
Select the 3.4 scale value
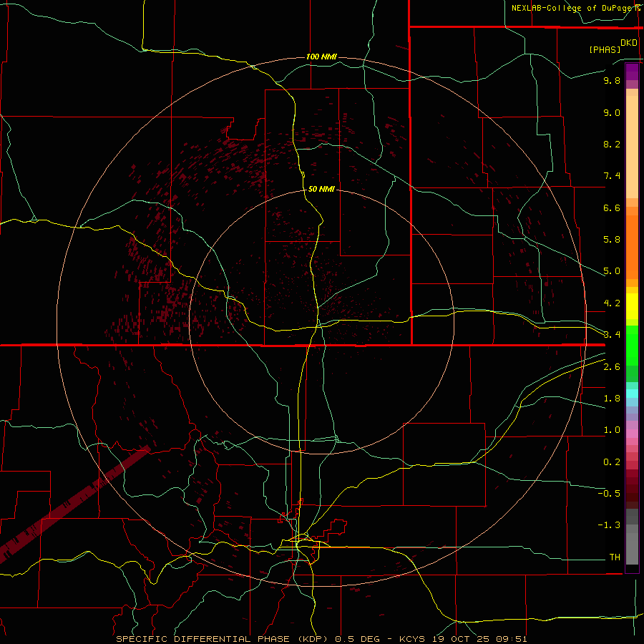(x=612, y=334)
